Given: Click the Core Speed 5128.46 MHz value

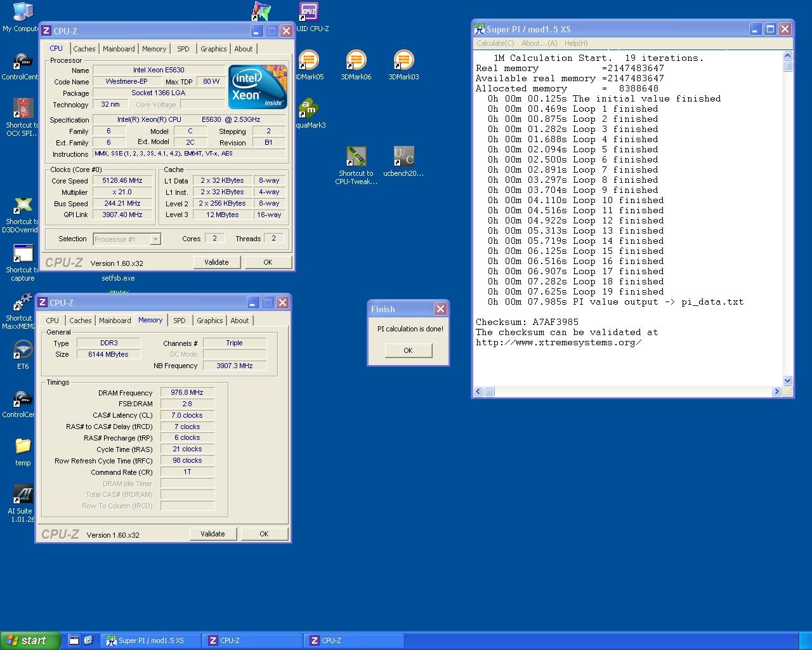Looking at the screenshot, I should pos(122,181).
